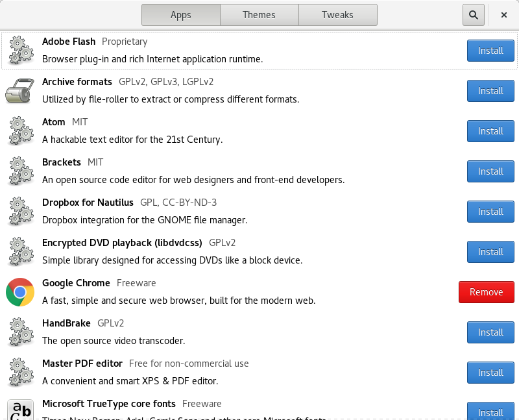Click the Microsoft TrueType fonts icon

(x=20, y=410)
